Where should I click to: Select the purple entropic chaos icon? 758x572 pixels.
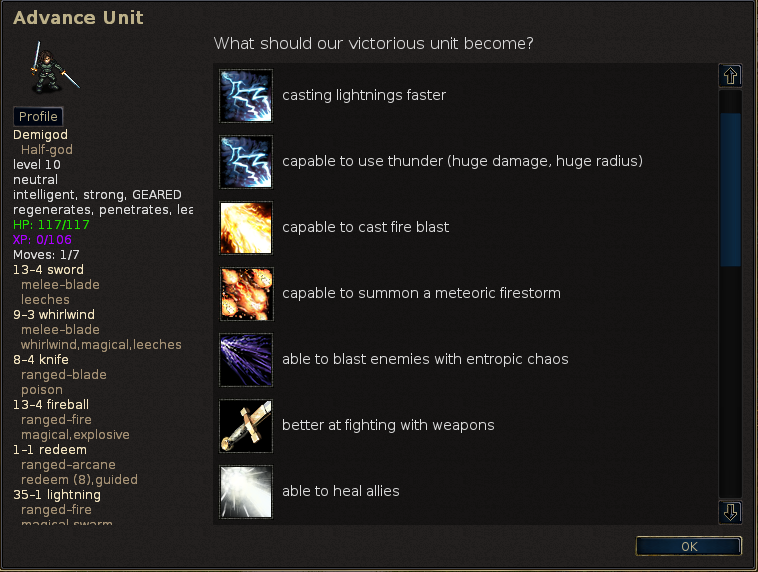pos(246,360)
